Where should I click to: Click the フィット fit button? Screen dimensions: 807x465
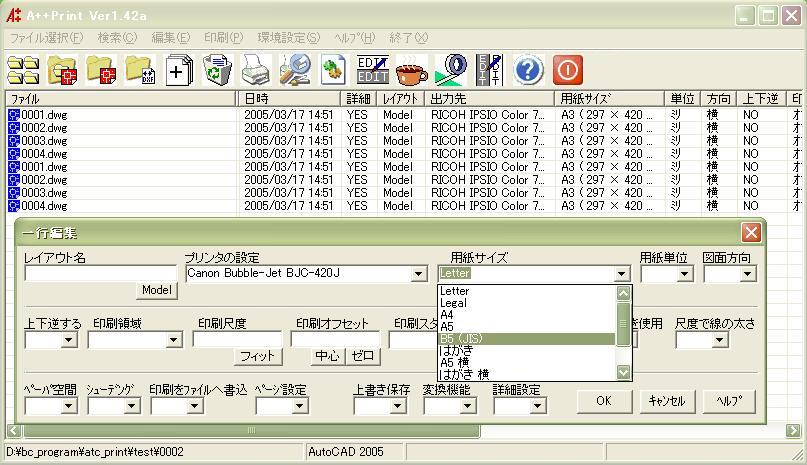(x=258, y=356)
